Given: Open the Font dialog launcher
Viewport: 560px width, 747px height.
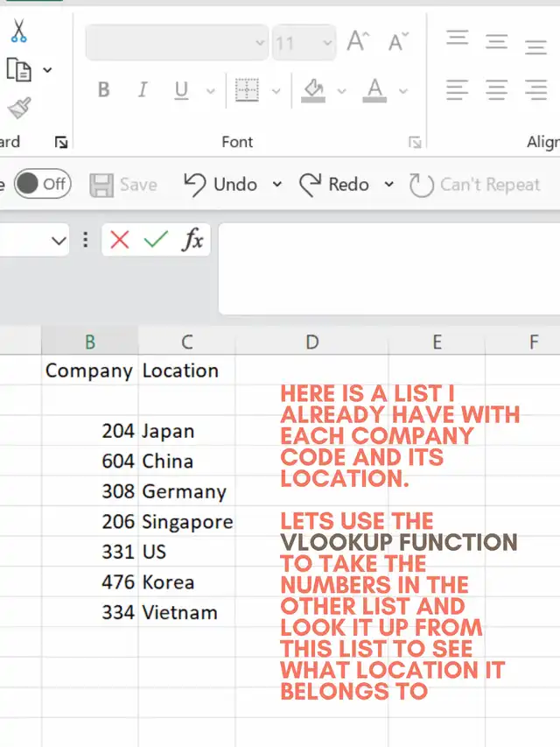Looking at the screenshot, I should pyautogui.click(x=415, y=142).
